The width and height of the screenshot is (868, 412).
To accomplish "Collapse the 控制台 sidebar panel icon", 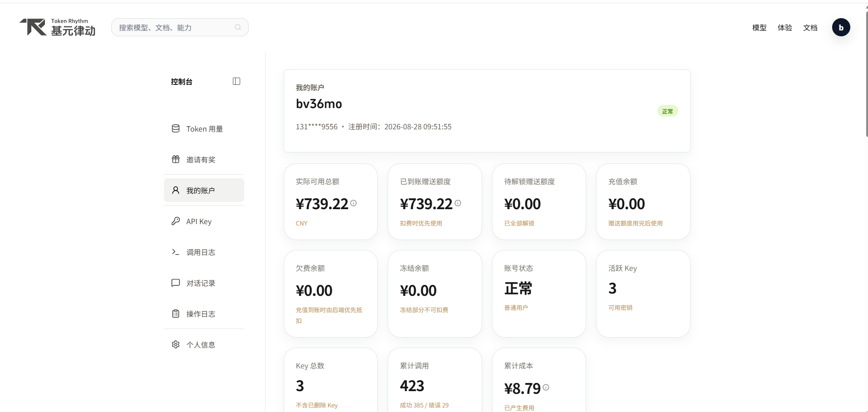I will click(x=237, y=81).
